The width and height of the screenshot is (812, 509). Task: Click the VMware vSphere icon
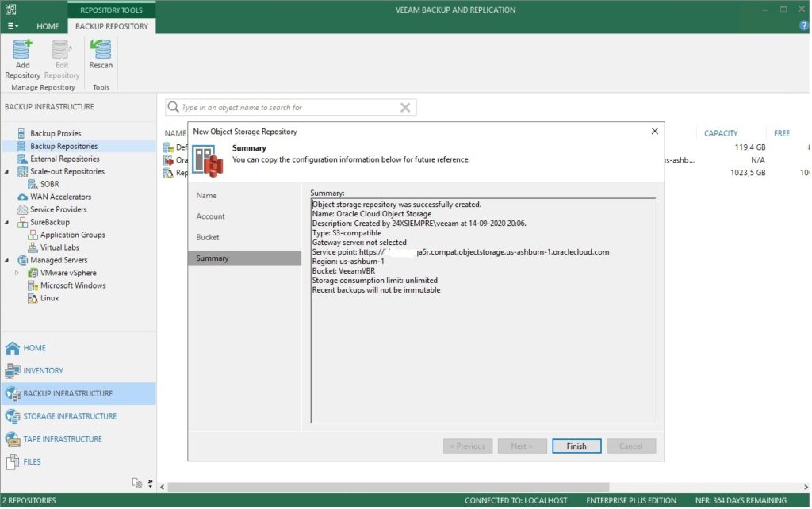point(33,273)
